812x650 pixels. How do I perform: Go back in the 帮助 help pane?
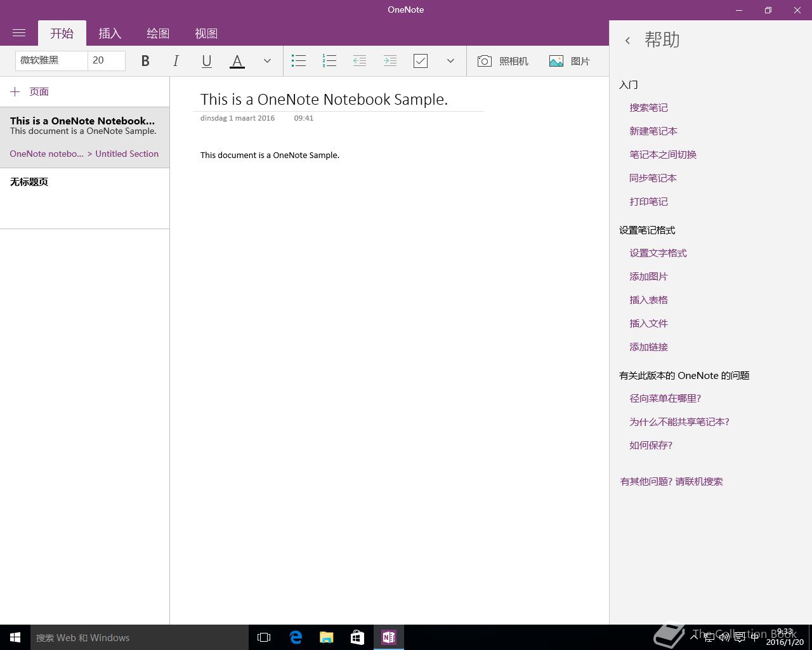(x=627, y=41)
